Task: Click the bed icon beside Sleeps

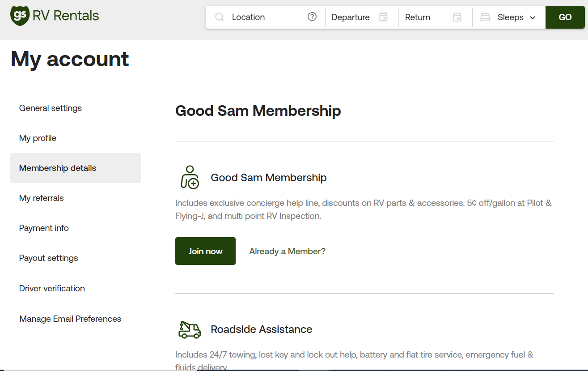Action: 485,17
